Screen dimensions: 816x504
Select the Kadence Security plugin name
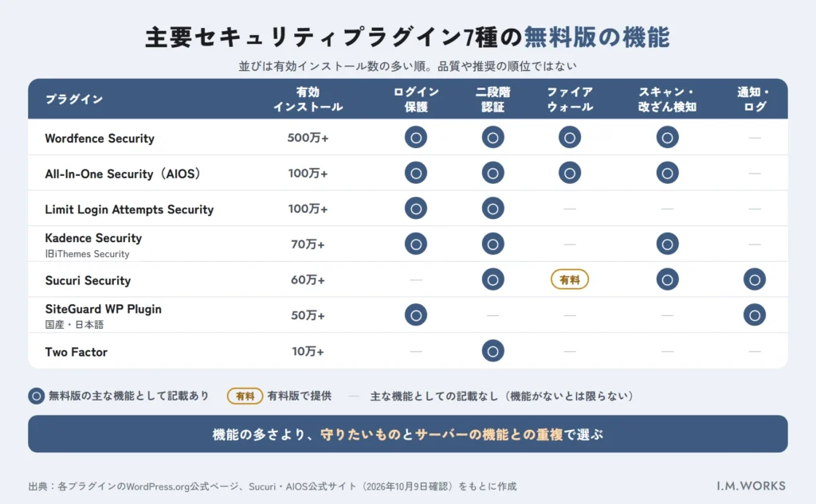(x=93, y=238)
